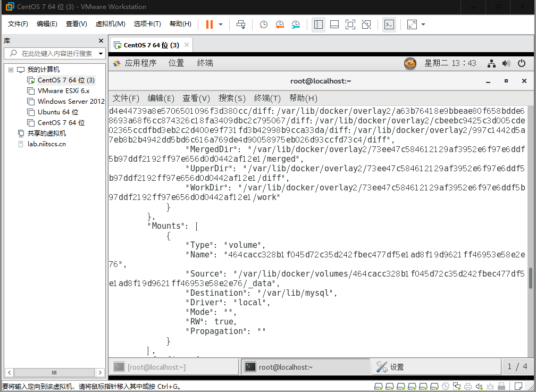Expand the library search filter dropdown
Image resolution: width=536 pixels, height=392 pixels.
click(100, 53)
